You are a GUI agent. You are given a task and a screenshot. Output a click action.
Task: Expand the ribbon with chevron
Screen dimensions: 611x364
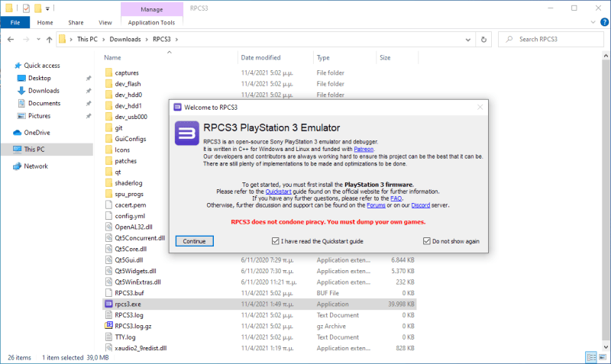(x=593, y=22)
